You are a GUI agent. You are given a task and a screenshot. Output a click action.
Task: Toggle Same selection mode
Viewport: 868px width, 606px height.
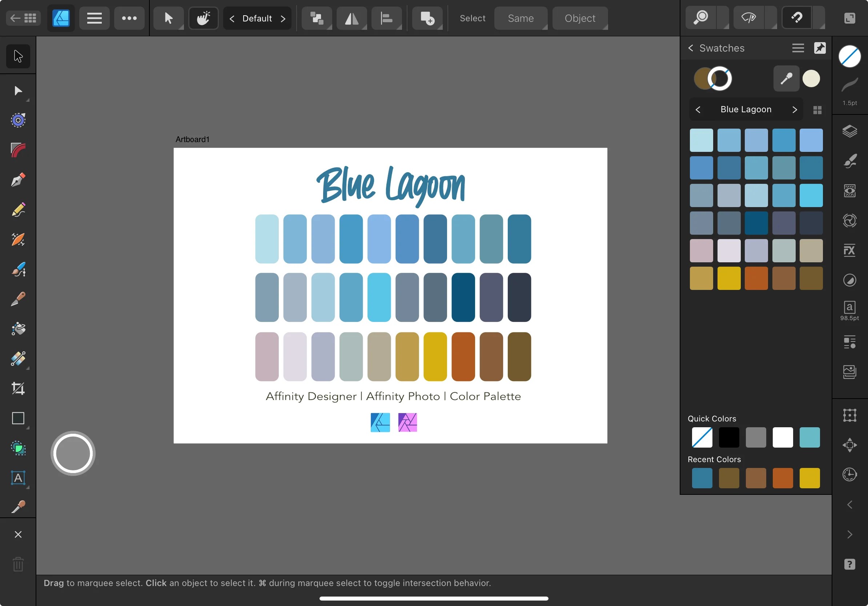tap(521, 18)
